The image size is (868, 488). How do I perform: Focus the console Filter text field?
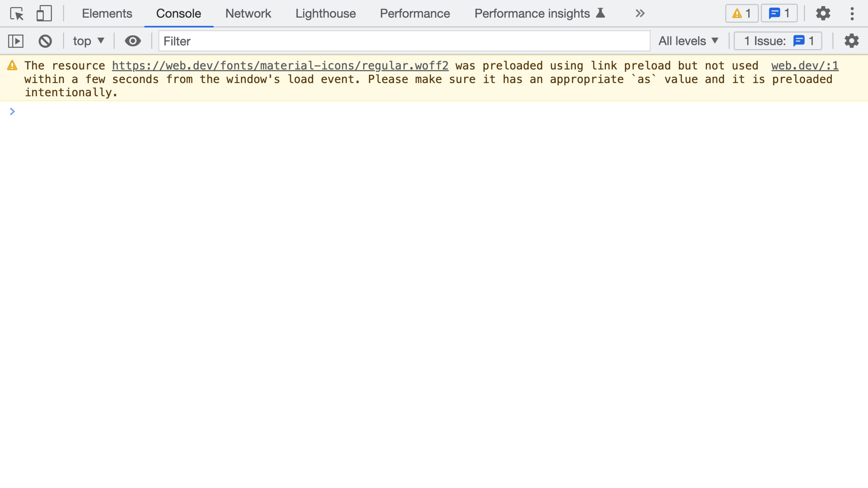[x=404, y=41]
